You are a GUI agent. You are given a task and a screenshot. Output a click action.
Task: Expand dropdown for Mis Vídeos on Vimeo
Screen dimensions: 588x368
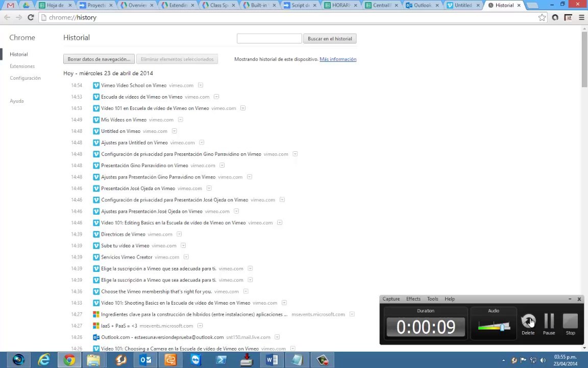pyautogui.click(x=180, y=120)
